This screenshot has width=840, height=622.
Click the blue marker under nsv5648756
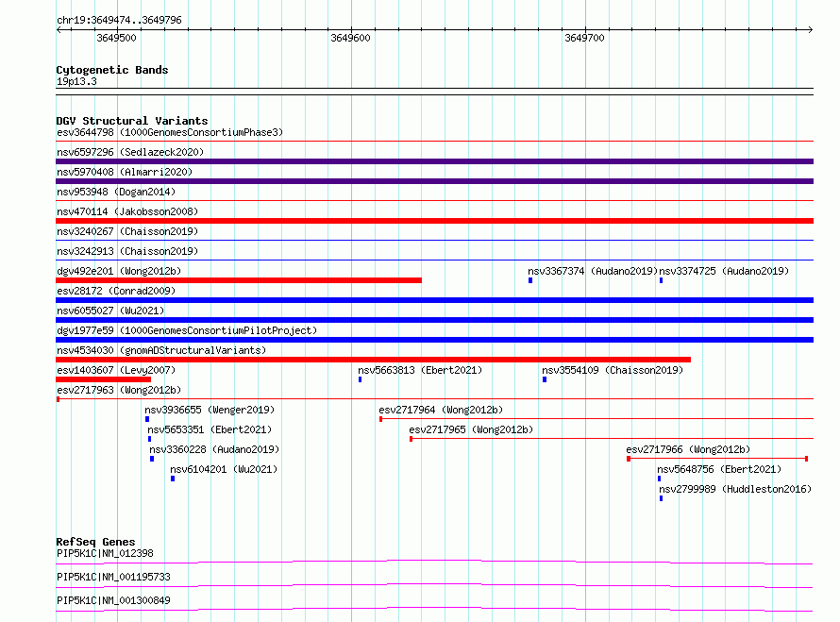(659, 479)
